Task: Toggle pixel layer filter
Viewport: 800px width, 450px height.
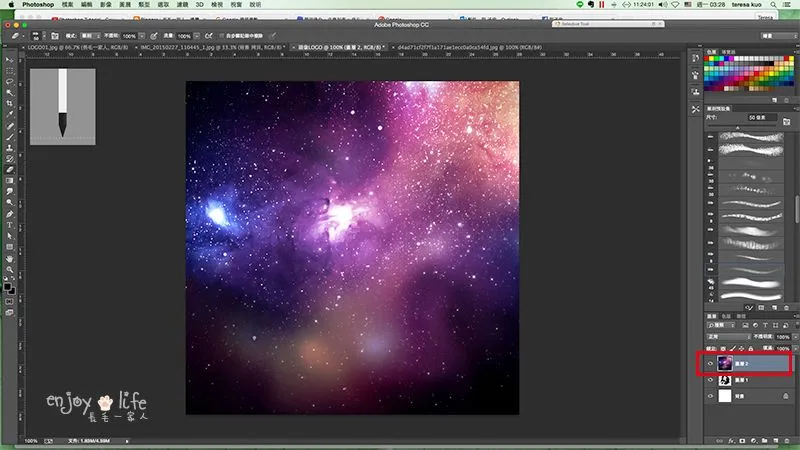Action: pos(745,326)
